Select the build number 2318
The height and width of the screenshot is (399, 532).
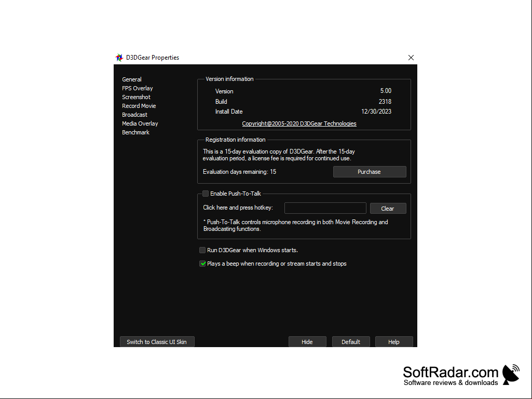pos(385,102)
